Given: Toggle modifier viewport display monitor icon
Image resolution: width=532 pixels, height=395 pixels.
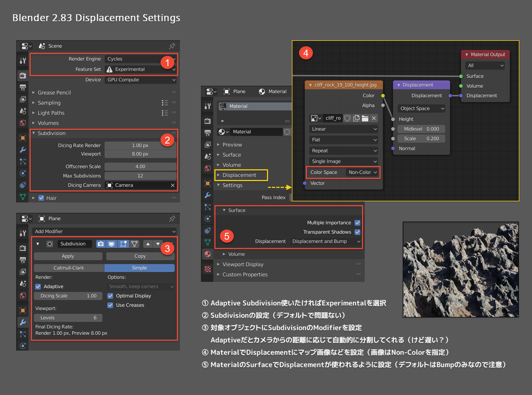Looking at the screenshot, I should (112, 244).
